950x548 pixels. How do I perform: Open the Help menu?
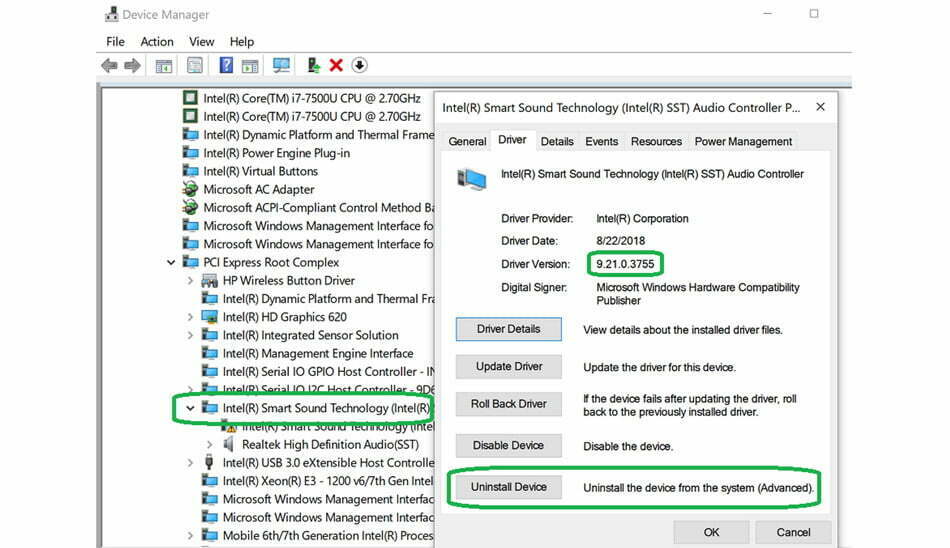242,42
